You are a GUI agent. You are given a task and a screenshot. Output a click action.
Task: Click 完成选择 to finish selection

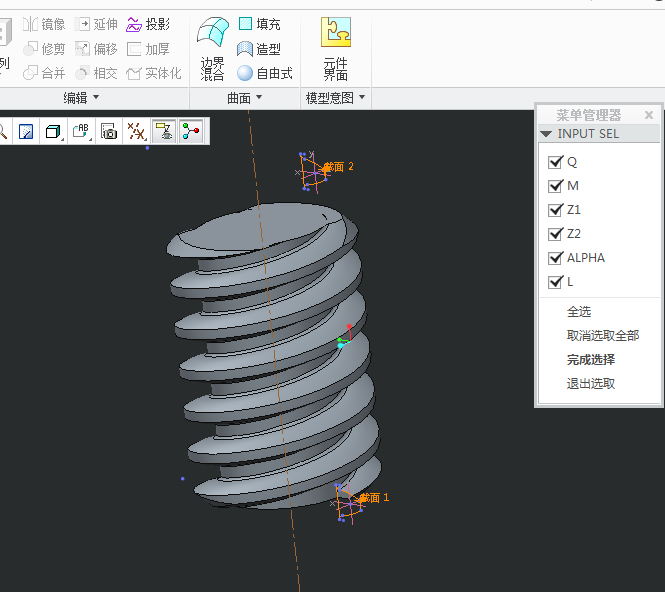591,360
